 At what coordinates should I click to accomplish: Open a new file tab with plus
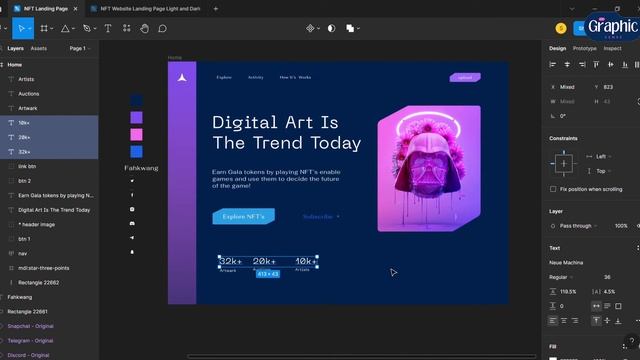pyautogui.click(x=216, y=9)
